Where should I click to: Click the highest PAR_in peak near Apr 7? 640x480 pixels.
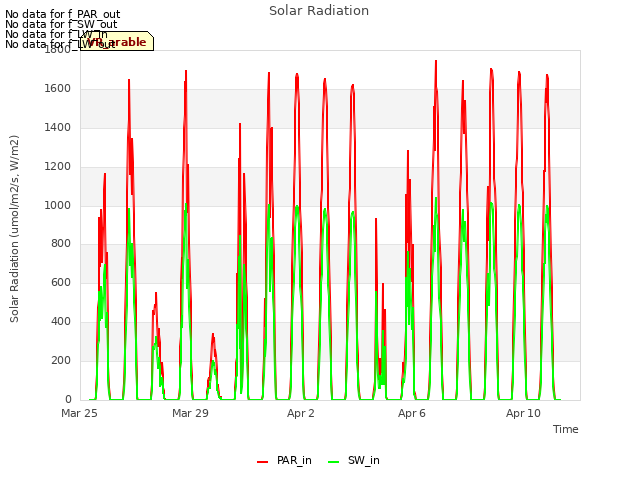436,61
